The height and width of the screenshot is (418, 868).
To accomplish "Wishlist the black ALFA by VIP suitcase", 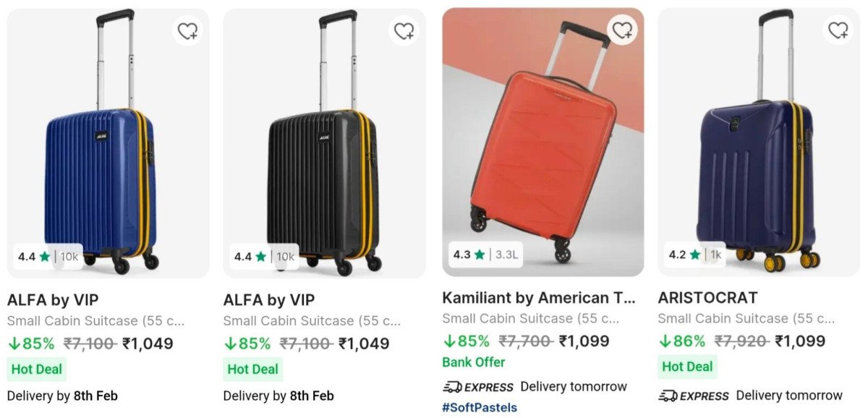I will (404, 32).
